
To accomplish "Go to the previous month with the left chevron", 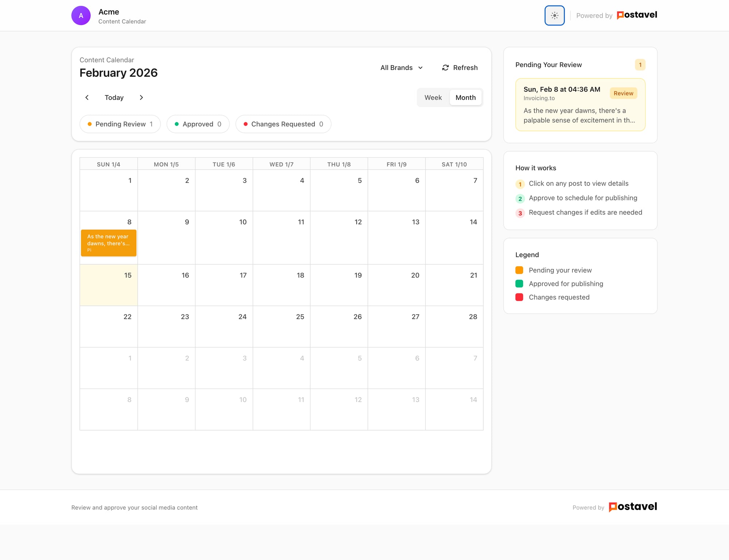I will click(x=87, y=97).
